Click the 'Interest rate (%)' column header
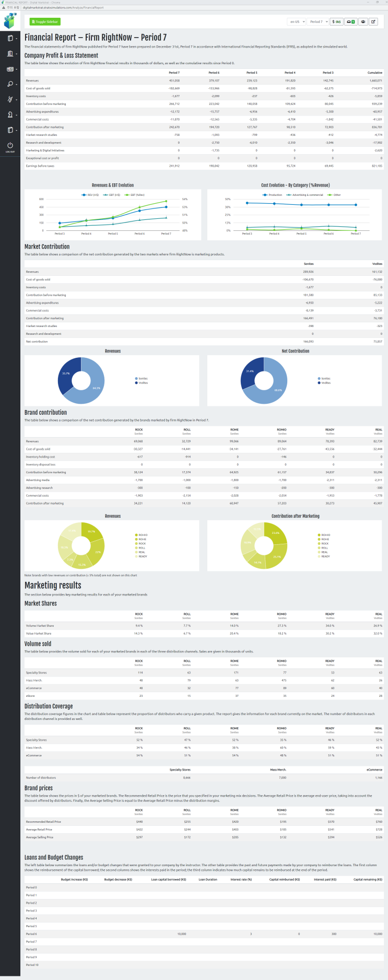This screenshot has height=980, width=388. [241, 880]
